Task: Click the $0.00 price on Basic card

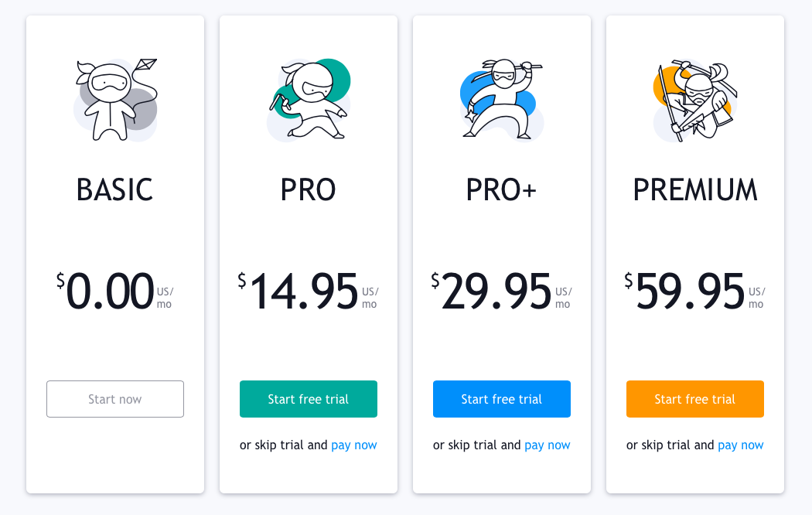Action: pos(105,291)
